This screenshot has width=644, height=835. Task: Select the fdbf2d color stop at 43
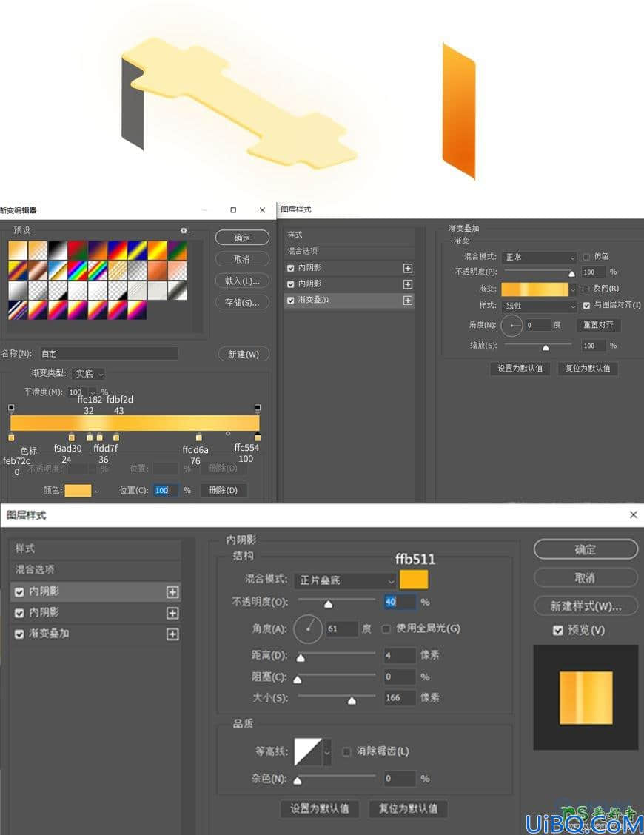coord(116,437)
